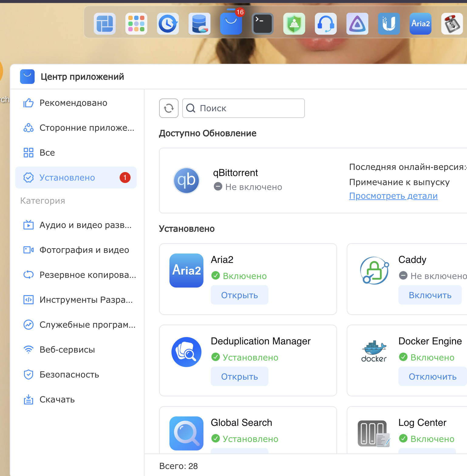Click the App Center window title icon

27,77
